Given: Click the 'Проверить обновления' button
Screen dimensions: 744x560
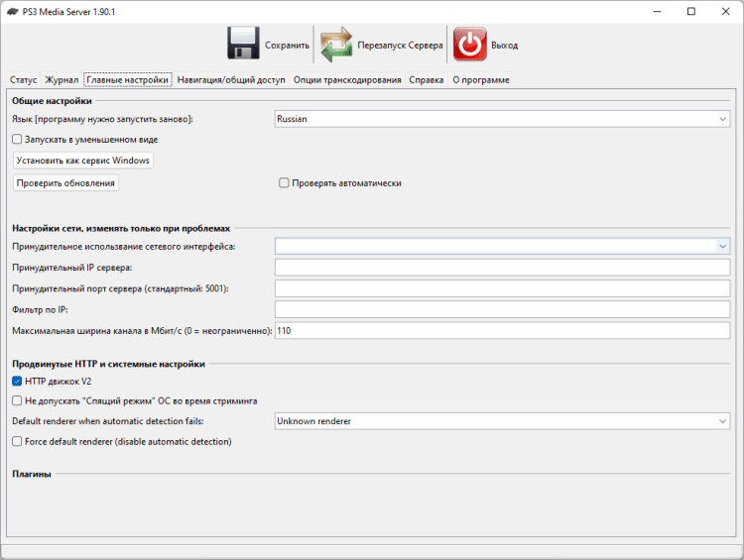Looking at the screenshot, I should coord(65,183).
